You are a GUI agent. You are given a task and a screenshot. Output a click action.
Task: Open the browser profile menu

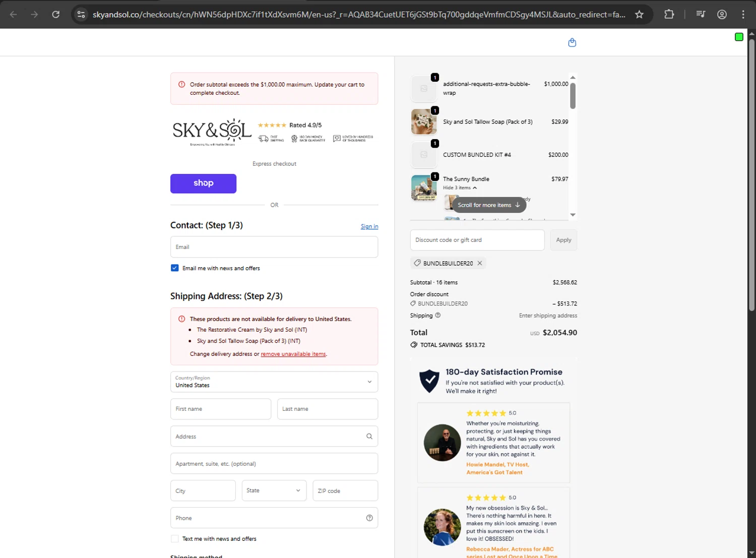tap(722, 15)
